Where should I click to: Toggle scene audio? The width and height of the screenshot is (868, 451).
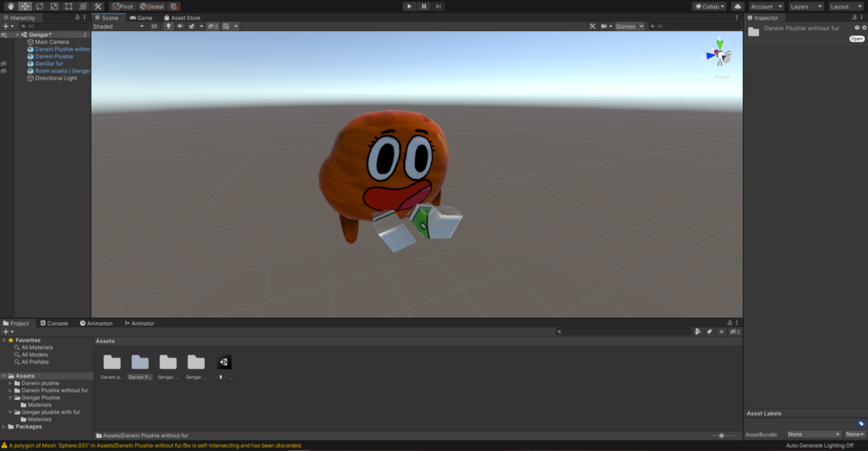[180, 26]
